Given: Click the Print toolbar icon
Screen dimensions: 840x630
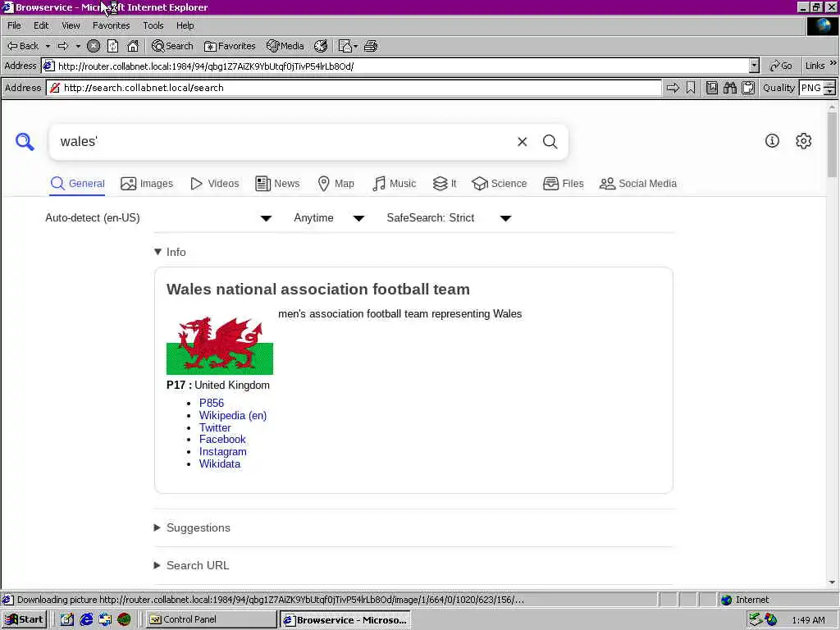Looking at the screenshot, I should [x=371, y=46].
